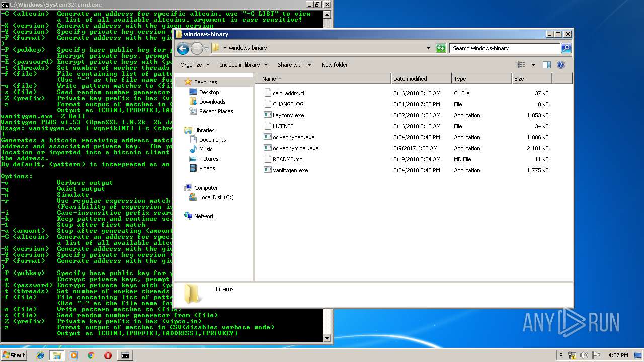
Task: Open recent pages dropdown beside forward arrow
Action: pos(206,49)
